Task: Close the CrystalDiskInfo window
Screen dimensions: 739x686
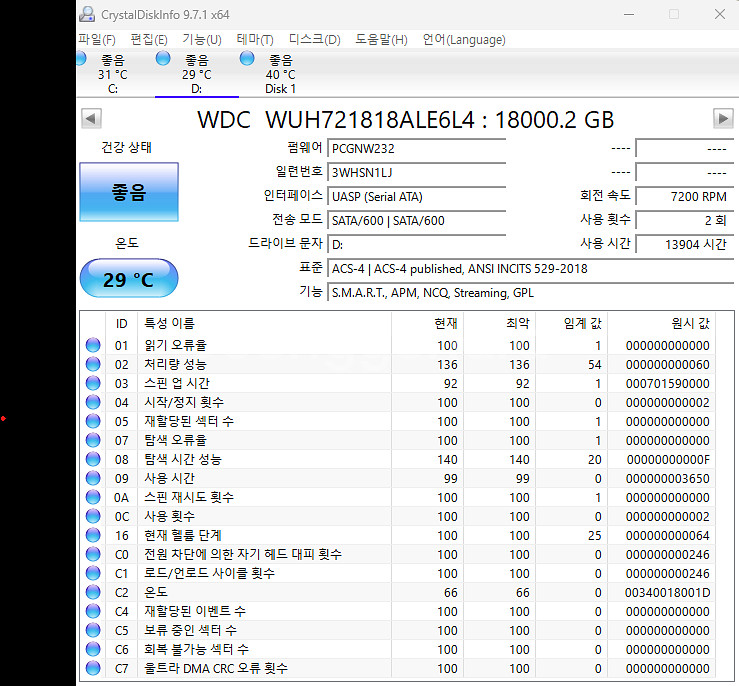Action: pos(720,14)
